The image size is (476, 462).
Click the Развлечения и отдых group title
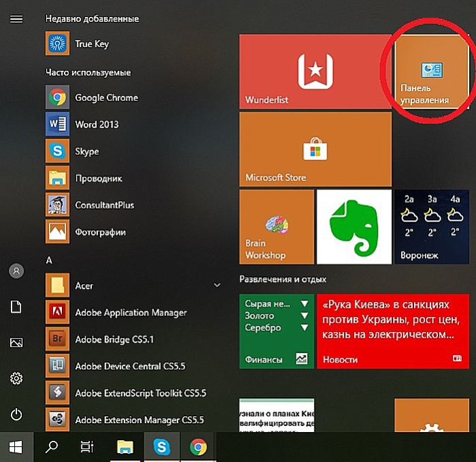[283, 279]
